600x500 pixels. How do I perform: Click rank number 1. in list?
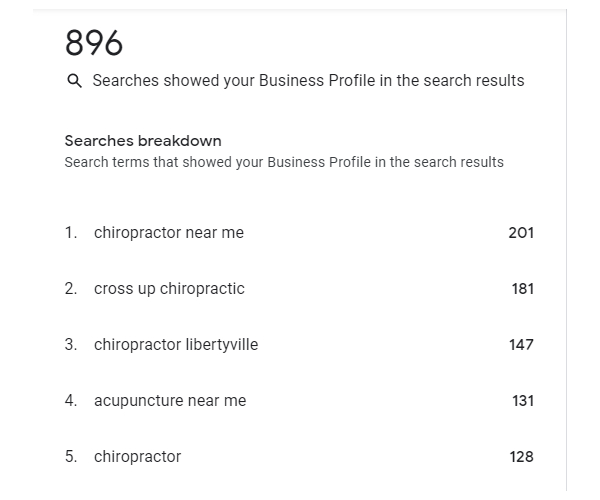(71, 233)
